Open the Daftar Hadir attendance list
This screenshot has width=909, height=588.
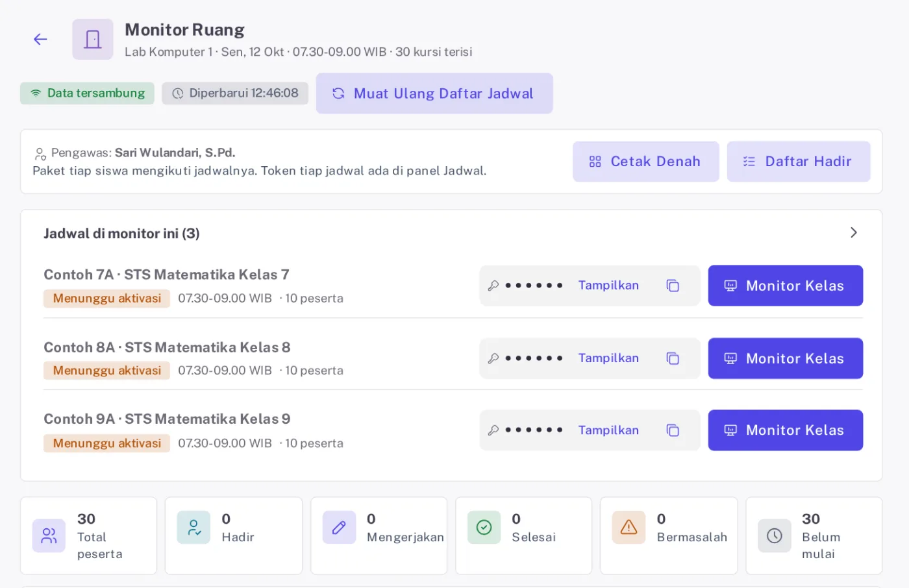tap(799, 162)
